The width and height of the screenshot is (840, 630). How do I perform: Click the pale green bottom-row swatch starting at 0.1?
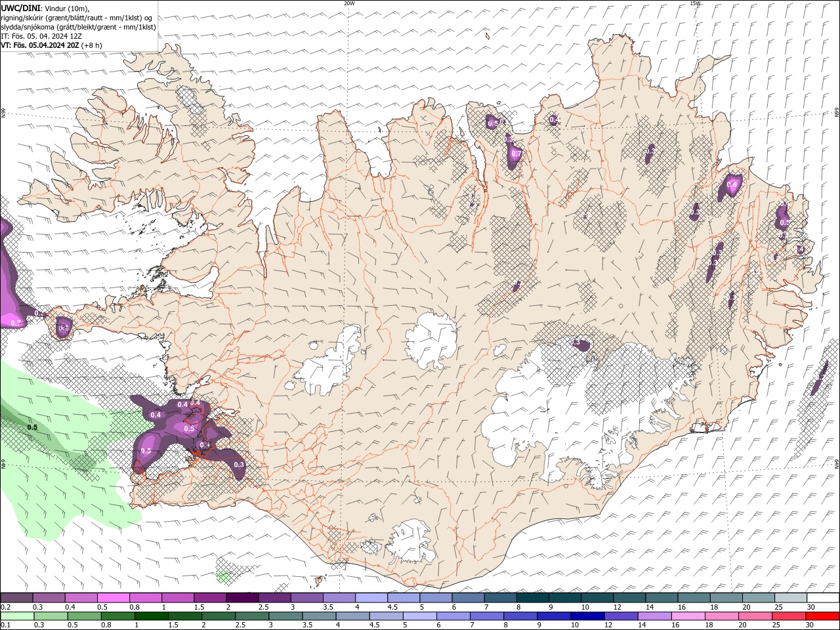pyautogui.click(x=17, y=616)
